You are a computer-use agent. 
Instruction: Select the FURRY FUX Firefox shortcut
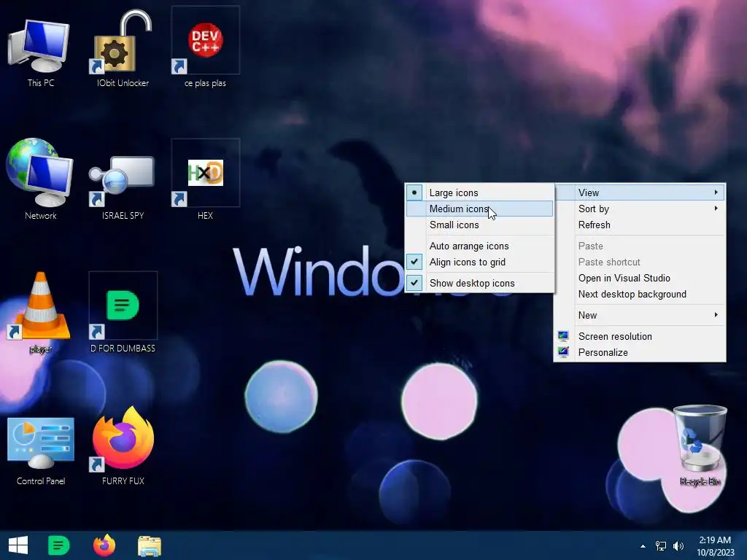tap(123, 446)
